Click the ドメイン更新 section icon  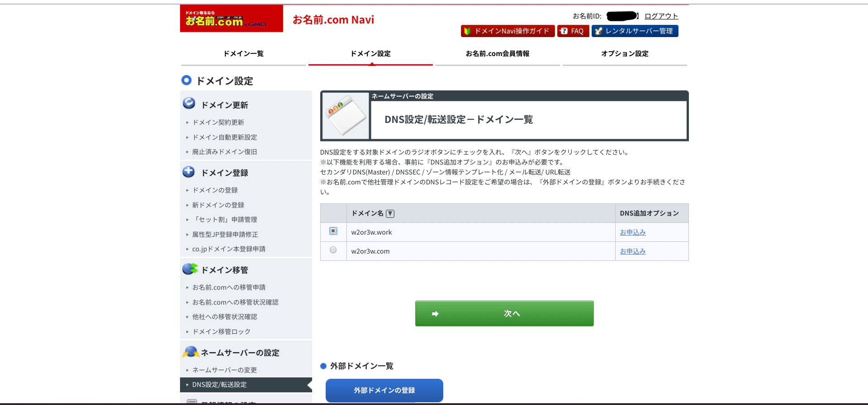coord(189,104)
